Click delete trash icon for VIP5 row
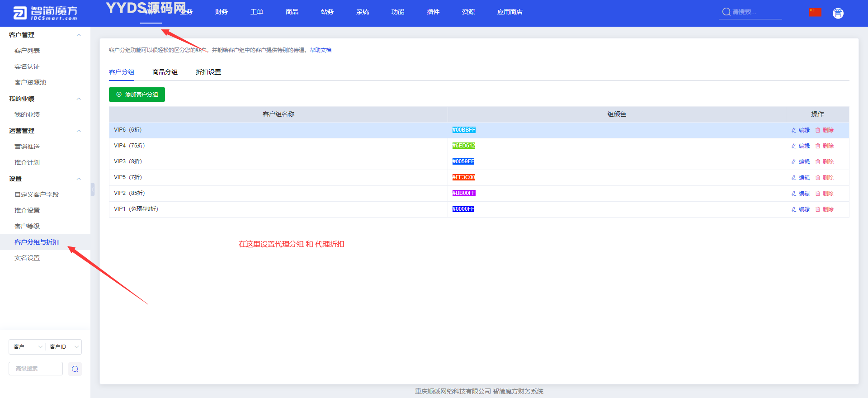868x398 pixels. pyautogui.click(x=818, y=178)
